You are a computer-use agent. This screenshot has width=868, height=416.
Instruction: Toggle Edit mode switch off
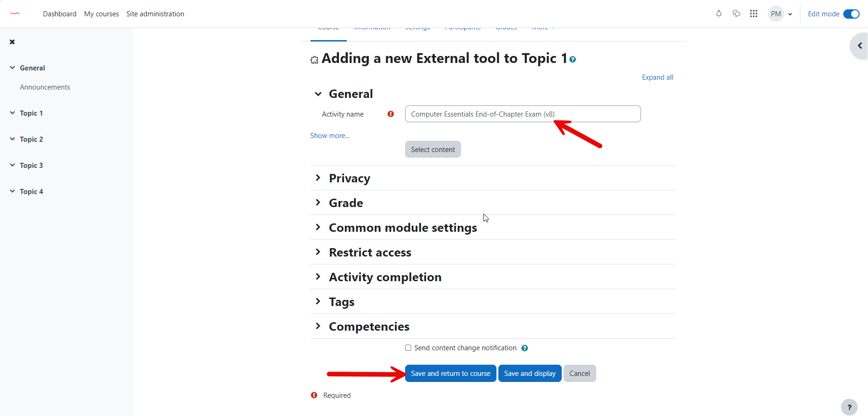click(x=851, y=14)
